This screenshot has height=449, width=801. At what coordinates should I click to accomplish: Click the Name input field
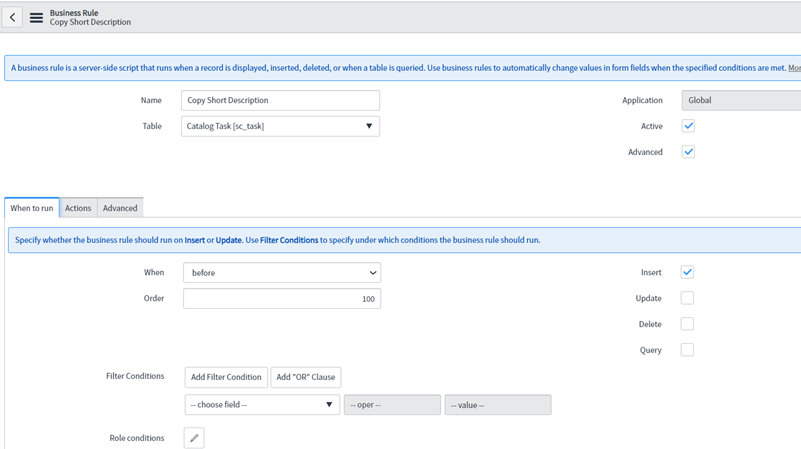(x=280, y=100)
